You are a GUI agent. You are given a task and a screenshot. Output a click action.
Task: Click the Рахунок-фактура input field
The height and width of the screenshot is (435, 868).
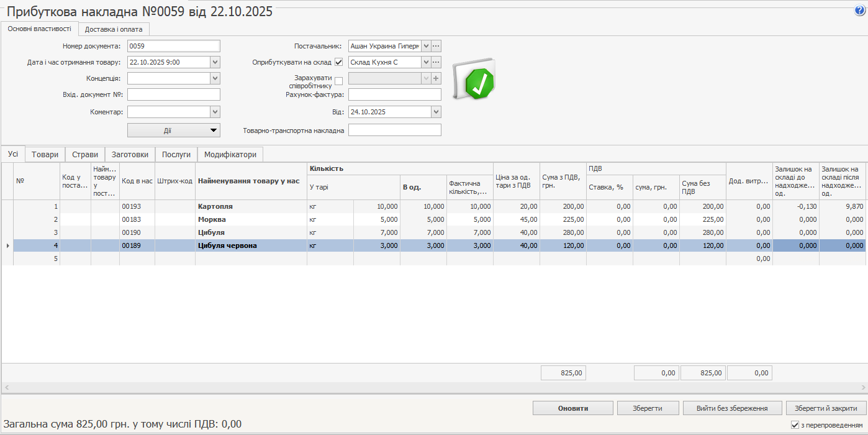pyautogui.click(x=394, y=94)
